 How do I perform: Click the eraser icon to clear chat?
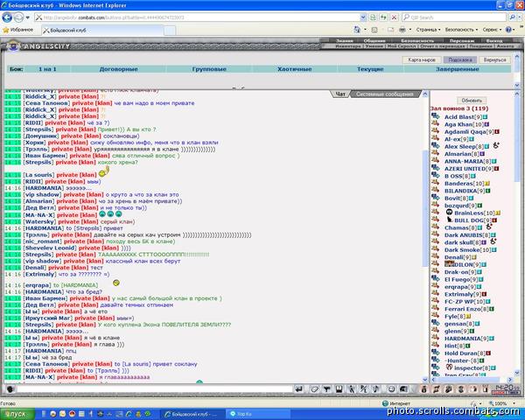click(314, 389)
